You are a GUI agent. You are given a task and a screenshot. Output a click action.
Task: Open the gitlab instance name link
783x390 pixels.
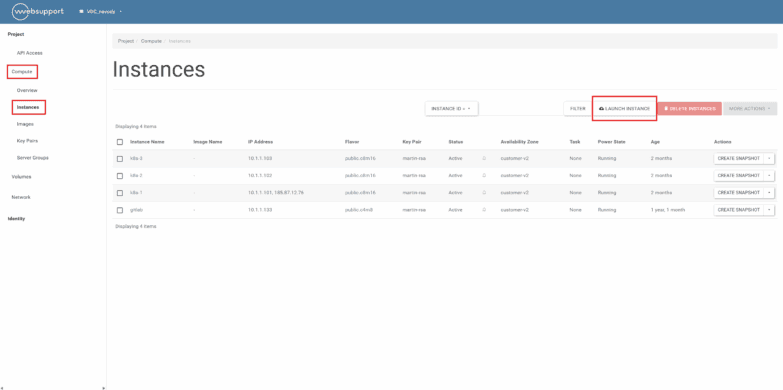coord(136,210)
